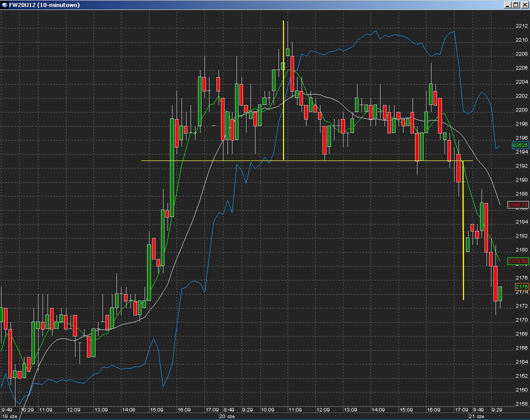Click the 10:29 time axis label
The image size is (530, 420).
pos(26,409)
